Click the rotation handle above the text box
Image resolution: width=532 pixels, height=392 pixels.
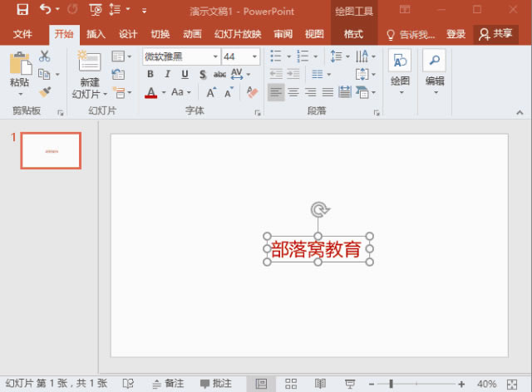click(x=319, y=209)
